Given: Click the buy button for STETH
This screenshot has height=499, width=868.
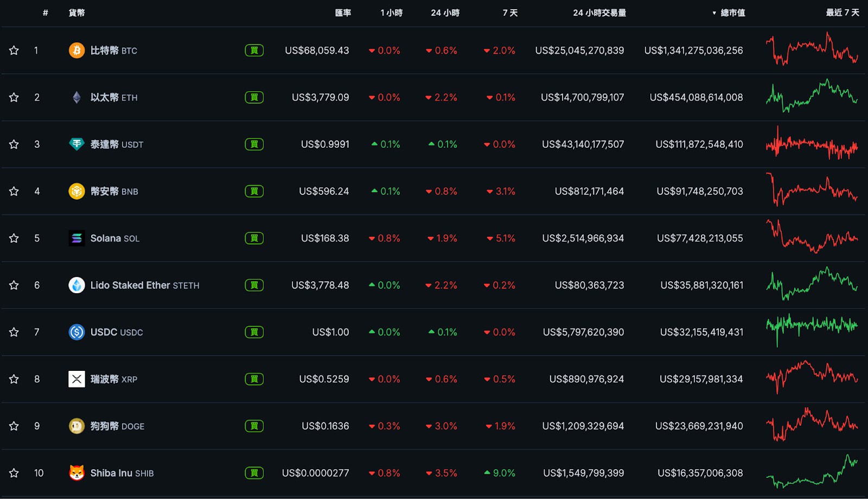Looking at the screenshot, I should pos(254,285).
